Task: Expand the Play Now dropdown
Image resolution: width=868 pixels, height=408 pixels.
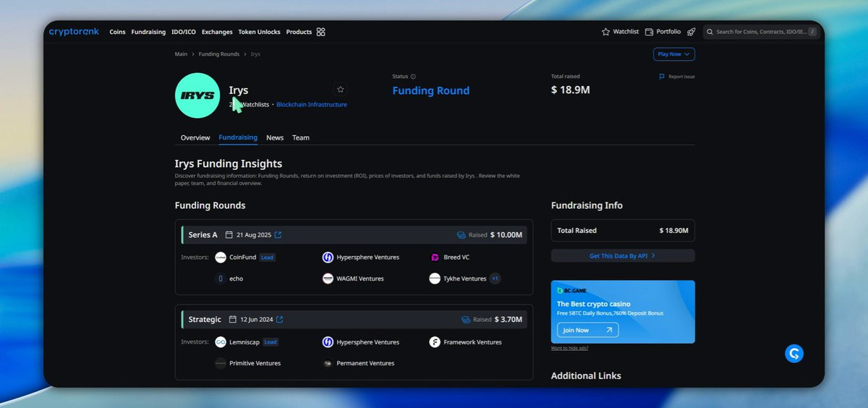Action: [673, 54]
